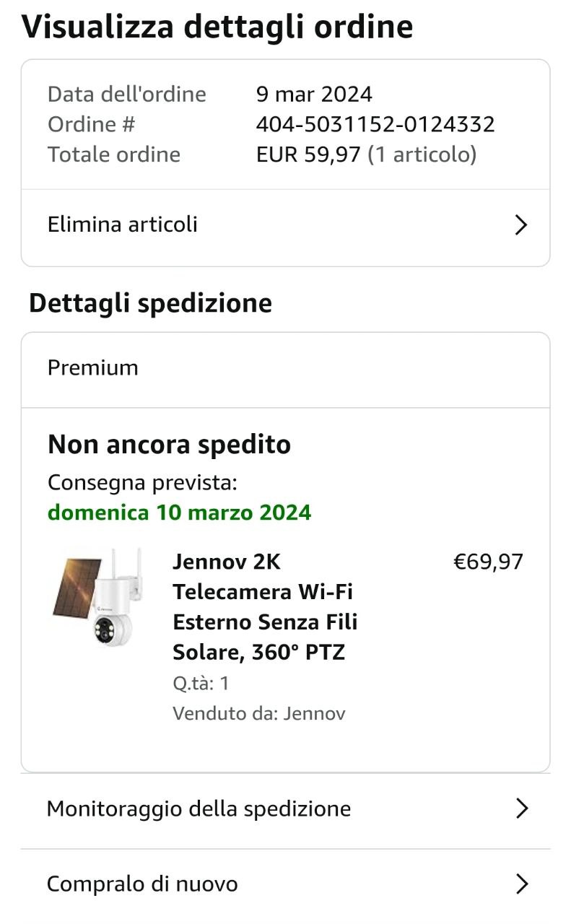The height and width of the screenshot is (924, 571).
Task: Open Monitoraggio della spedizione
Action: point(199,808)
